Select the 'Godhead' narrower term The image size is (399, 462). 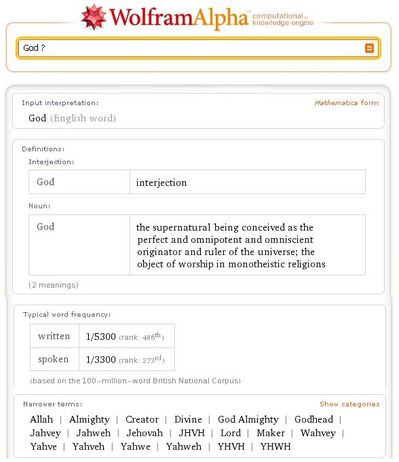tap(314, 419)
